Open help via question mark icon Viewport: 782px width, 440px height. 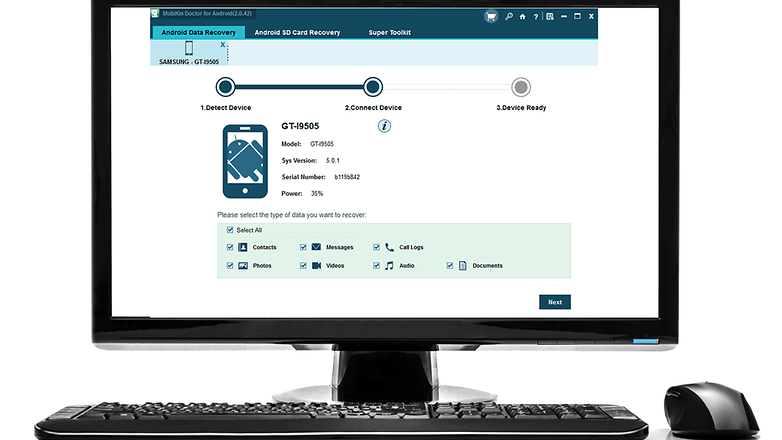(x=536, y=17)
